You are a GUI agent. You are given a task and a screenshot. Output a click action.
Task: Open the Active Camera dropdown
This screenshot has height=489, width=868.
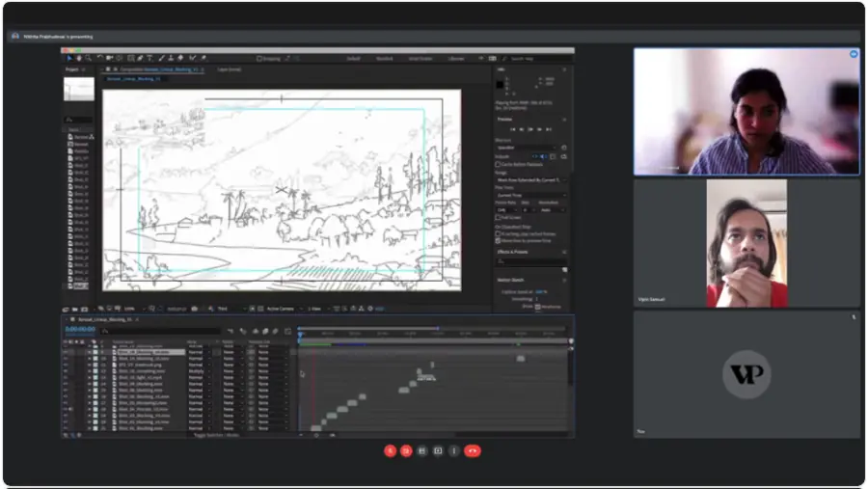[284, 309]
